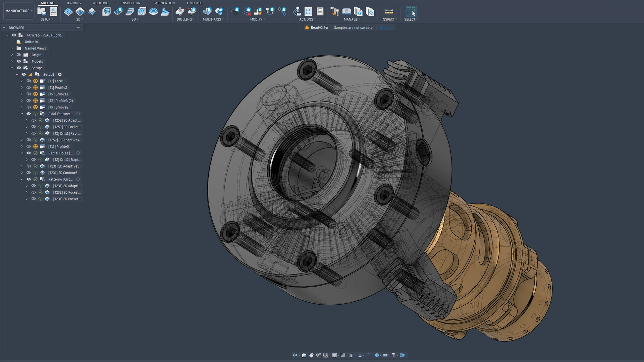Open the 2D dropdown menu
The width and height of the screenshot is (644, 362).
(79, 19)
